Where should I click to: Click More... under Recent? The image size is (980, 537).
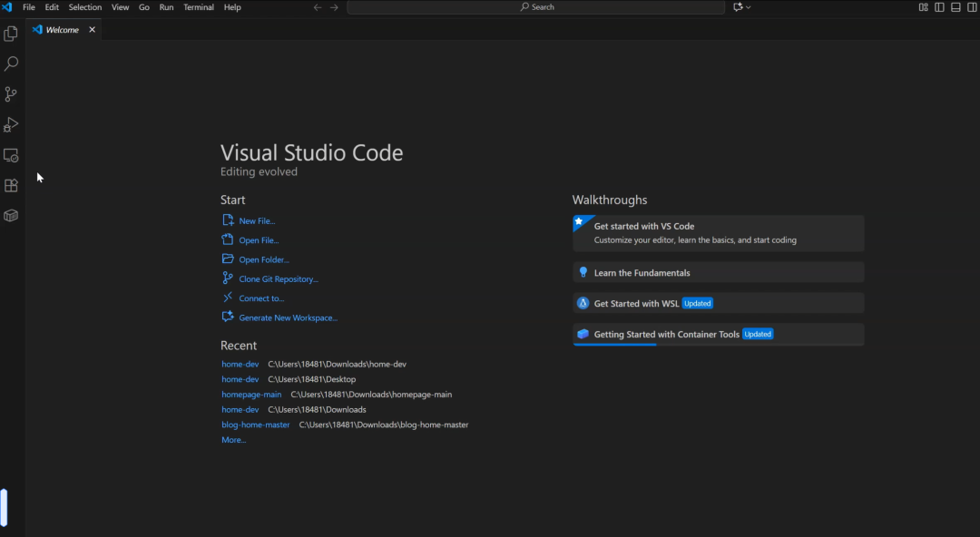tap(234, 440)
